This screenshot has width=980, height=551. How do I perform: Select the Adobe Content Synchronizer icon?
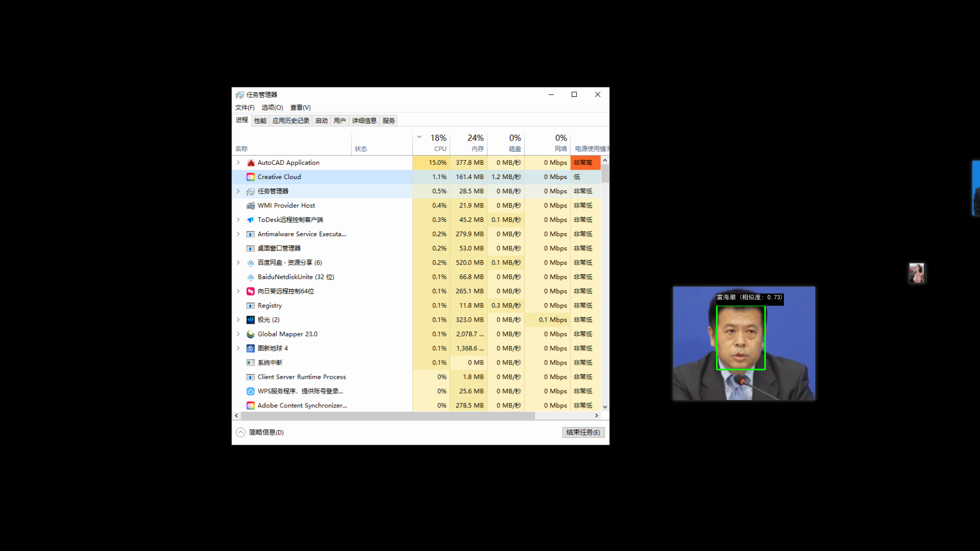(251, 406)
